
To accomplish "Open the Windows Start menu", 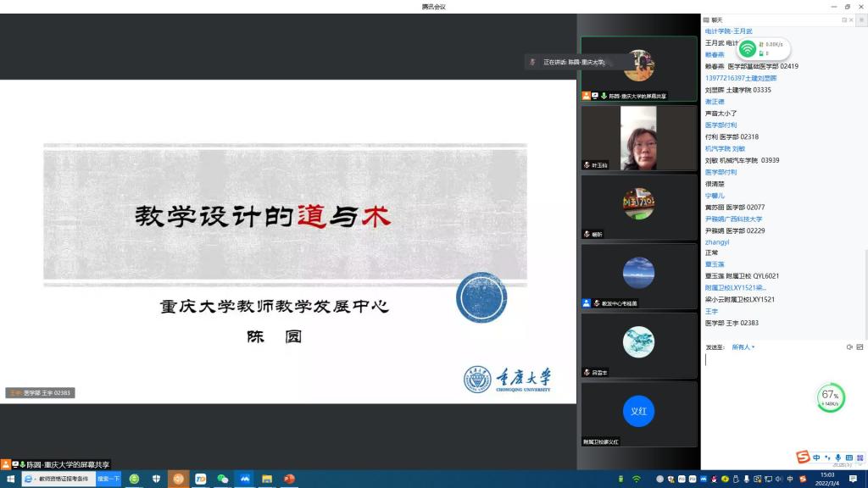I will tap(10, 480).
